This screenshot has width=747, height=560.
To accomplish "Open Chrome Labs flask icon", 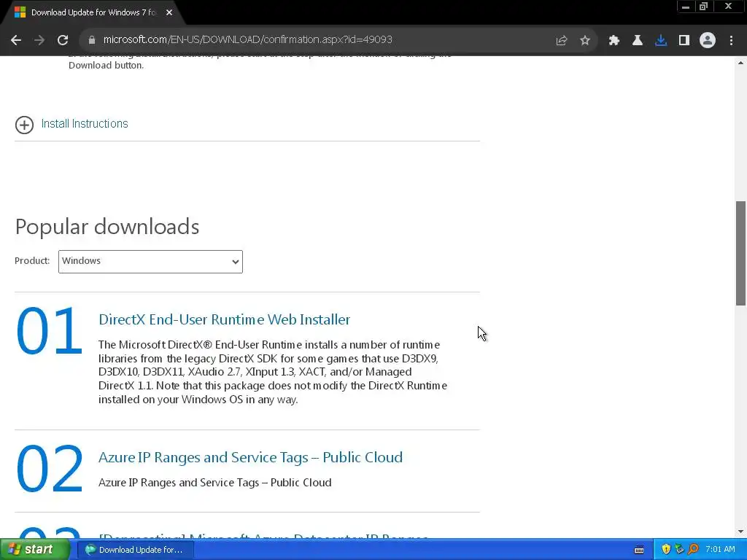I will (638, 41).
